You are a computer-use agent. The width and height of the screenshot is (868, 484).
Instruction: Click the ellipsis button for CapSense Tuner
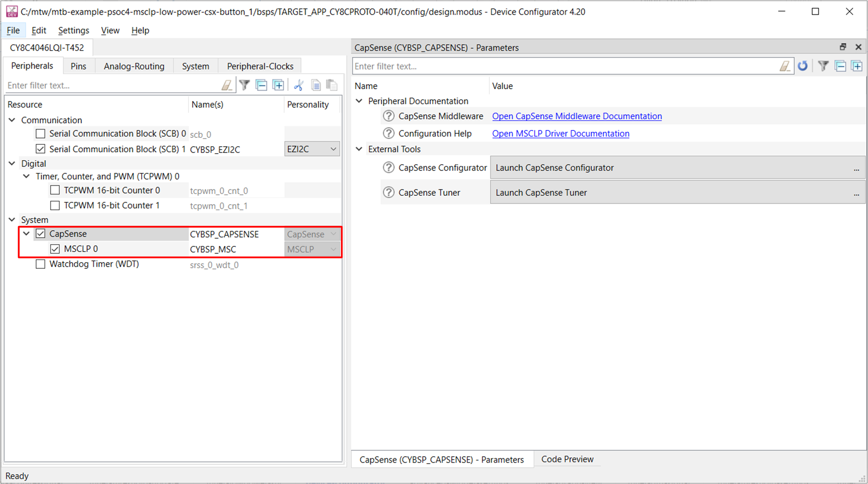coord(856,193)
